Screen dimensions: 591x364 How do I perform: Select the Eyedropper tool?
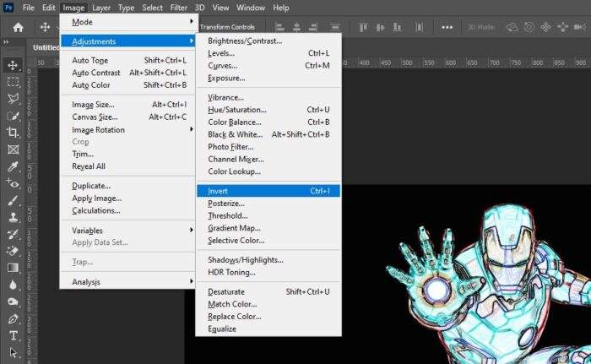(13, 166)
